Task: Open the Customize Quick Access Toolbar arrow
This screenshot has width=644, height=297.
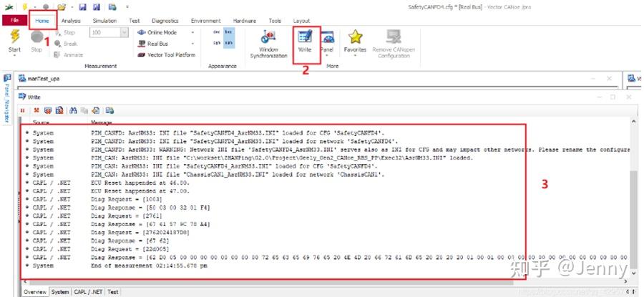Action: click(127, 7)
